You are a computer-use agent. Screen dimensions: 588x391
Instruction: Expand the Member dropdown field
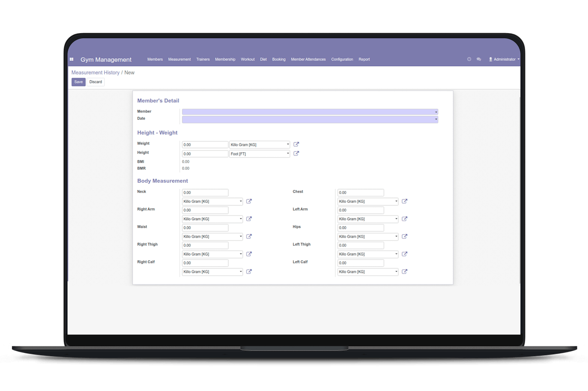[310, 112]
